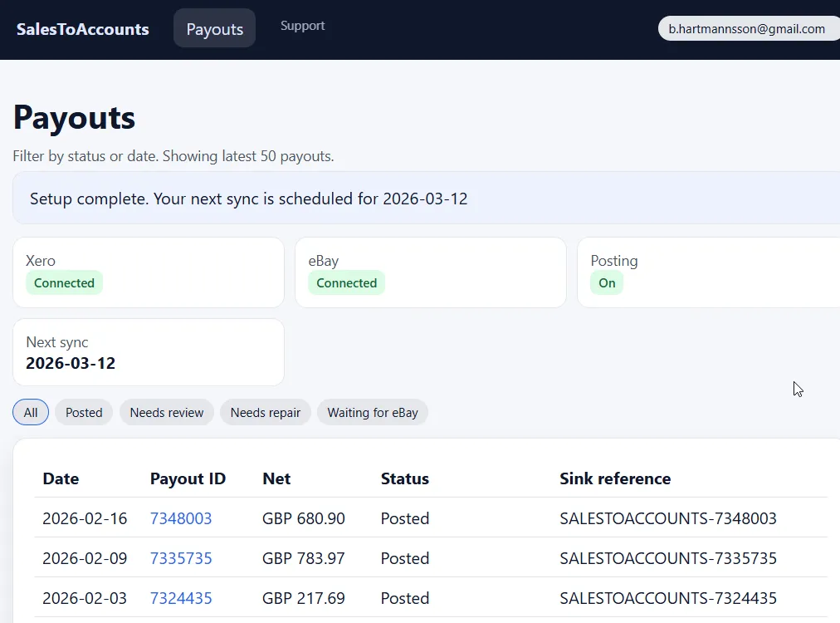Show payouts that need review
840x623 pixels.
[x=166, y=412]
